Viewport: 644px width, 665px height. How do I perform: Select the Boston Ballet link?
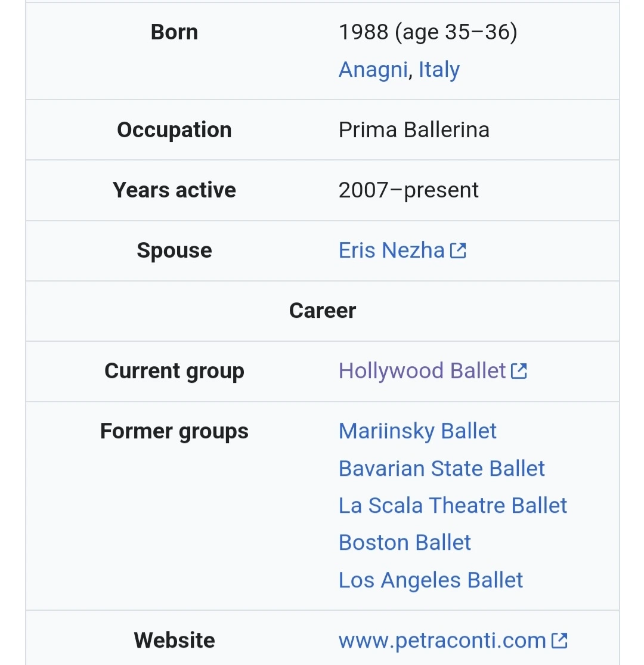click(404, 543)
